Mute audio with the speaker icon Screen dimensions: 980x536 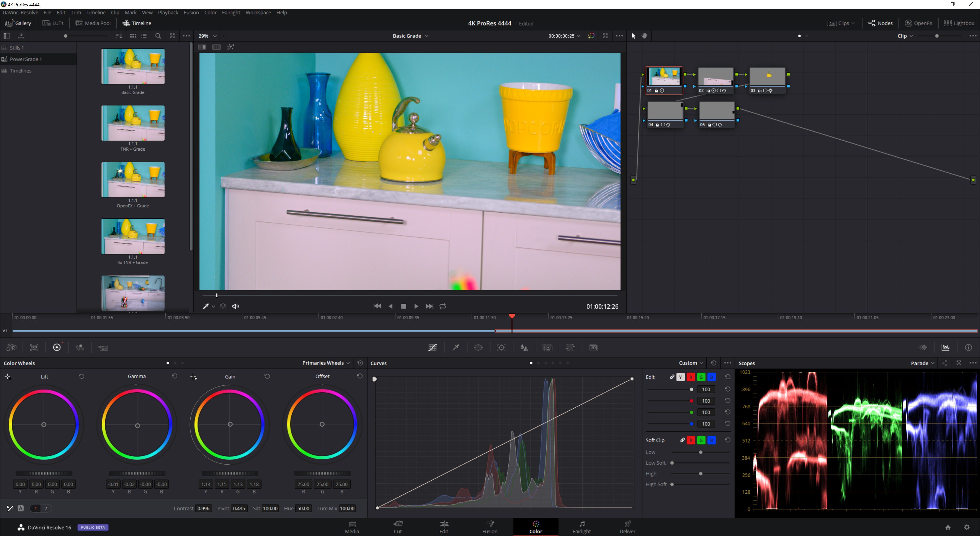(x=236, y=306)
